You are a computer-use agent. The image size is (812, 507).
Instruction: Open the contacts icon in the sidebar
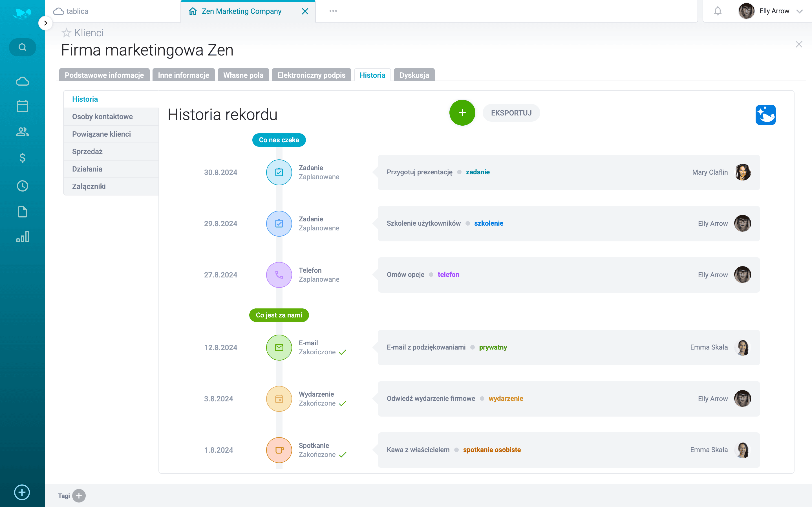pos(22,132)
